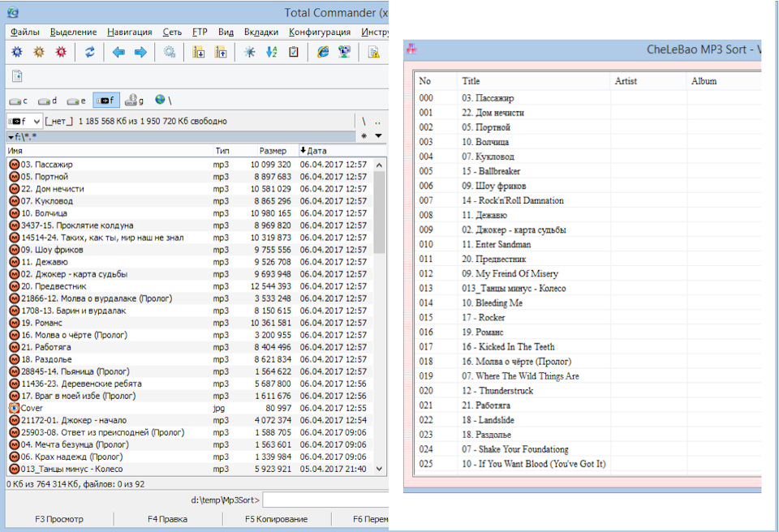The height and width of the screenshot is (532, 779).
Task: Click F3 Просмотр button
Action: coord(59,519)
